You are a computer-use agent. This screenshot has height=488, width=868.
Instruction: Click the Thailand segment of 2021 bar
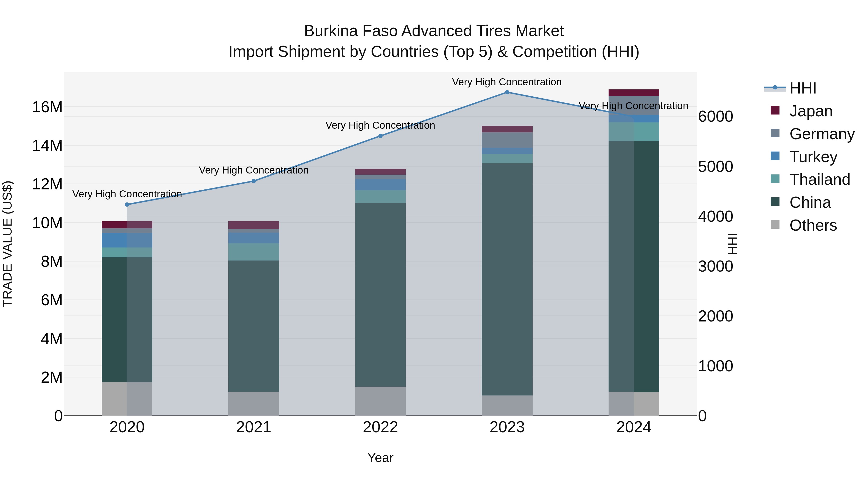coord(254,252)
